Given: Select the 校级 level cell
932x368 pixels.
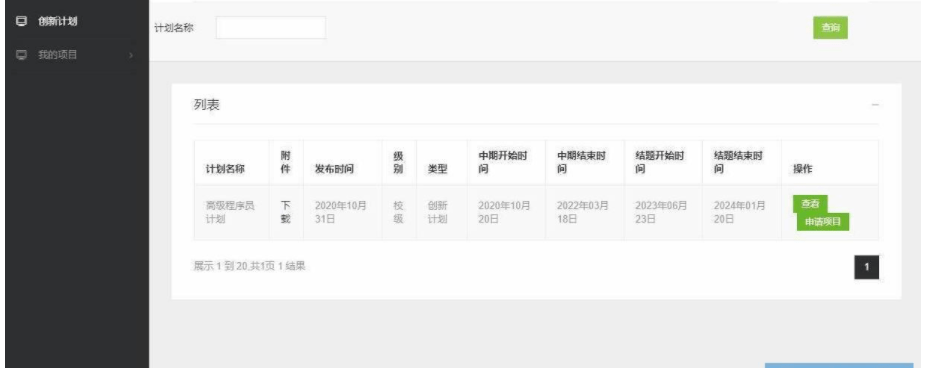Looking at the screenshot, I should point(398,212).
